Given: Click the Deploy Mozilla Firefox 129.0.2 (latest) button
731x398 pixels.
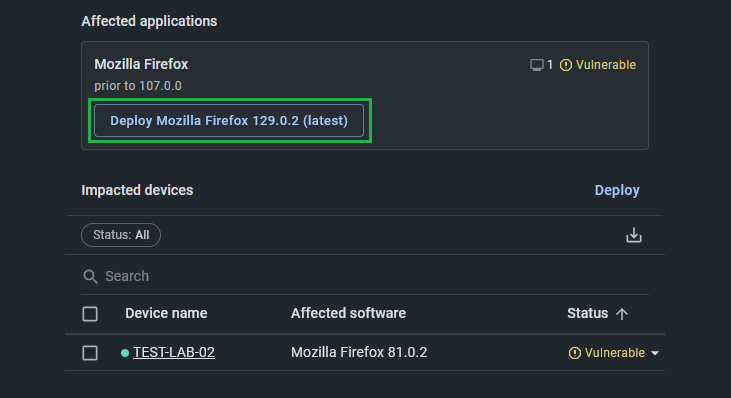Looking at the screenshot, I should (x=229, y=121).
